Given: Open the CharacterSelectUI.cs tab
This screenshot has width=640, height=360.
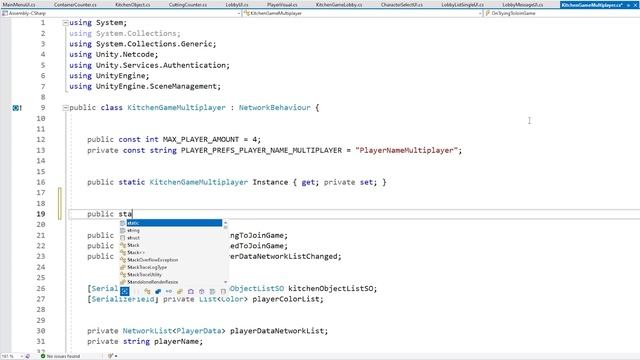Looking at the screenshot, I should click(402, 4).
